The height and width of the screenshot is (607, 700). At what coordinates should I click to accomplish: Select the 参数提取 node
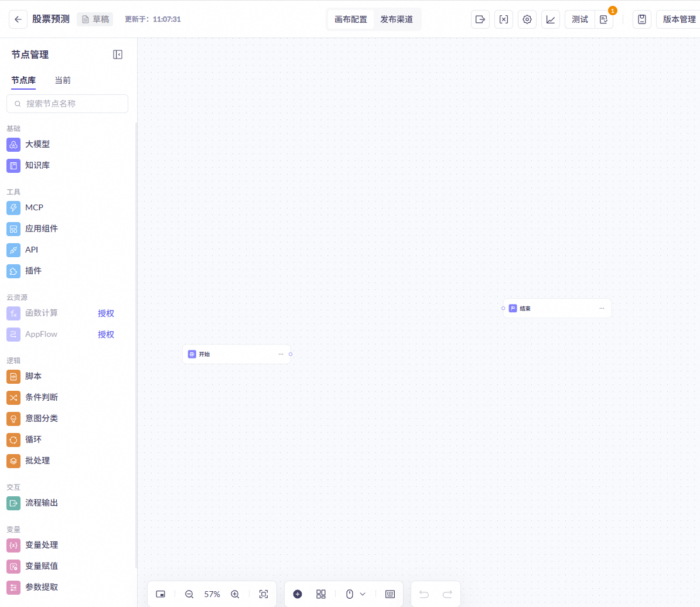click(x=32, y=587)
